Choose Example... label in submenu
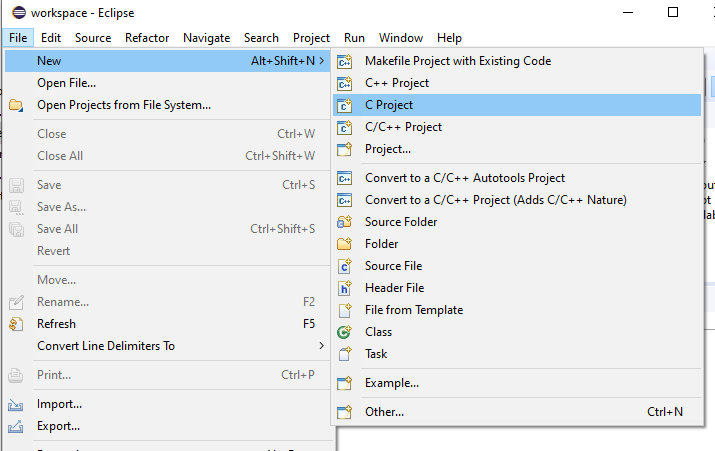715x451 pixels. click(392, 383)
